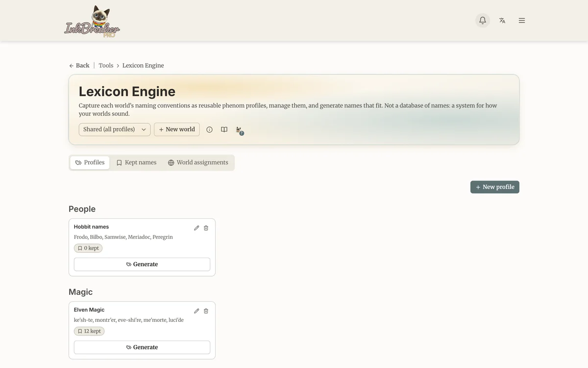Image resolution: width=588 pixels, height=368 pixels.
Task: Open the Tools breadcrumb
Action: click(x=106, y=65)
